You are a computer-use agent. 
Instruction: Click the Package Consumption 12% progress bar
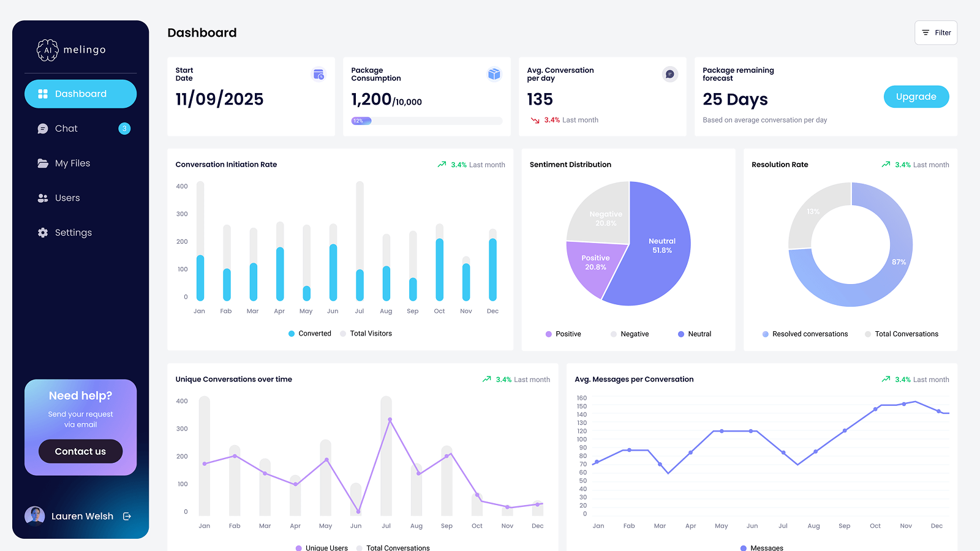(427, 121)
